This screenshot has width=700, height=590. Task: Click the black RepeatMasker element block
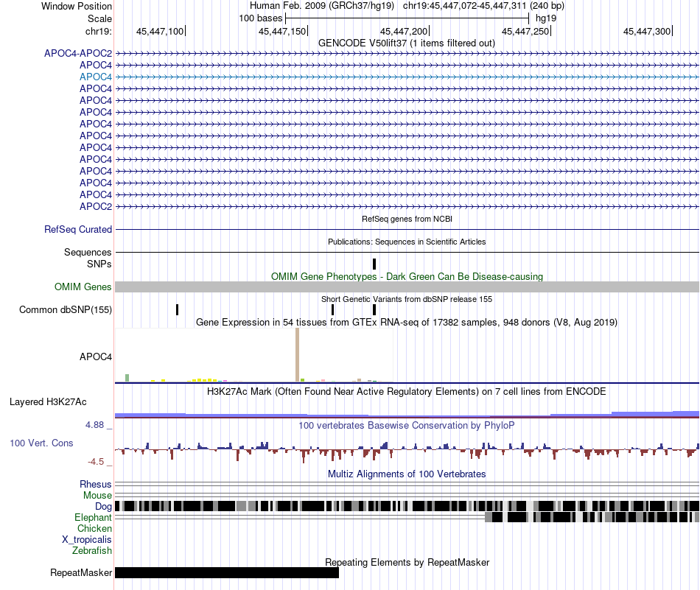pos(227,572)
